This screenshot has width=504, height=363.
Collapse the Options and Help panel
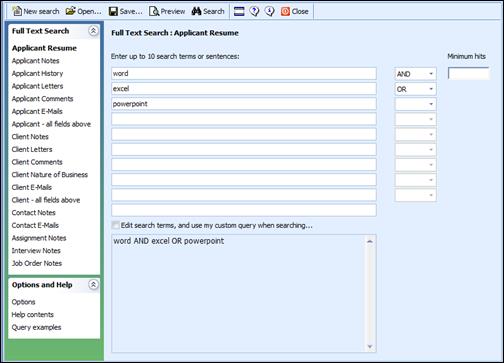[x=93, y=285]
